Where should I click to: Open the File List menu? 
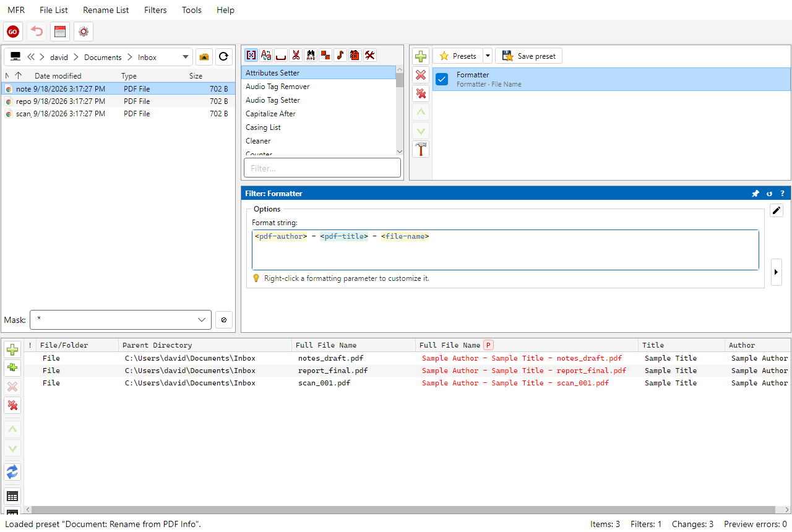pos(54,10)
